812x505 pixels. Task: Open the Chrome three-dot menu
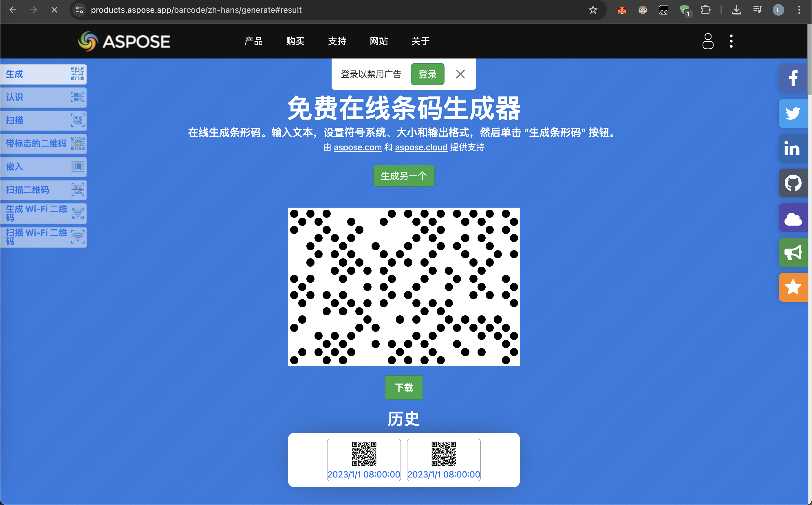(799, 10)
